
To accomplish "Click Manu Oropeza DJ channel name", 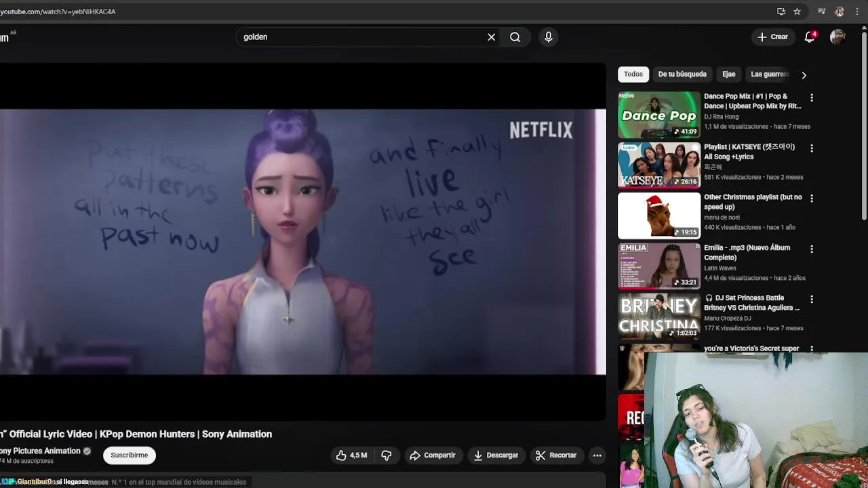I will pos(728,319).
